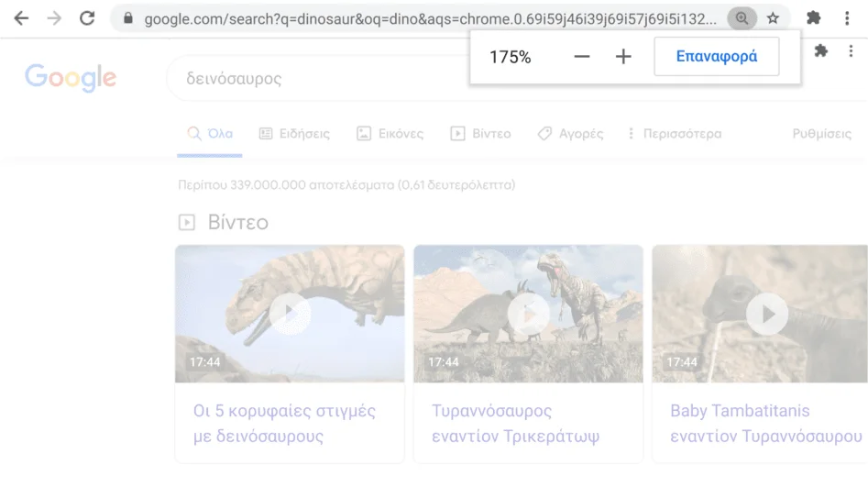The image size is (868, 487).
Task: Increase zoom with the plus button
Action: coord(623,57)
